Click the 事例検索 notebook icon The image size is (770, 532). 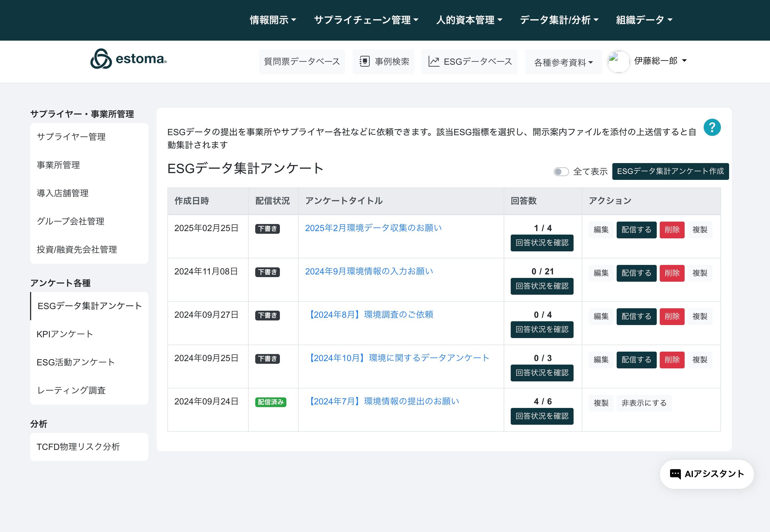(364, 62)
